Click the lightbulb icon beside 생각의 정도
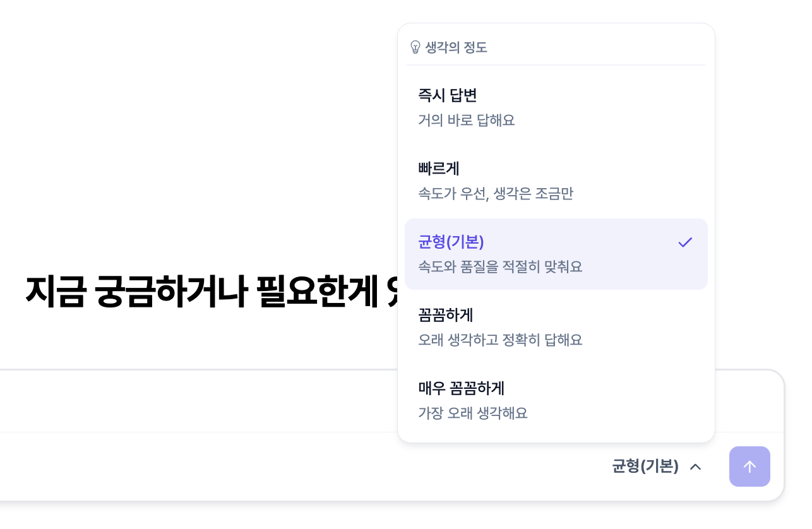Screen dimensions: 812x529 tap(415, 47)
